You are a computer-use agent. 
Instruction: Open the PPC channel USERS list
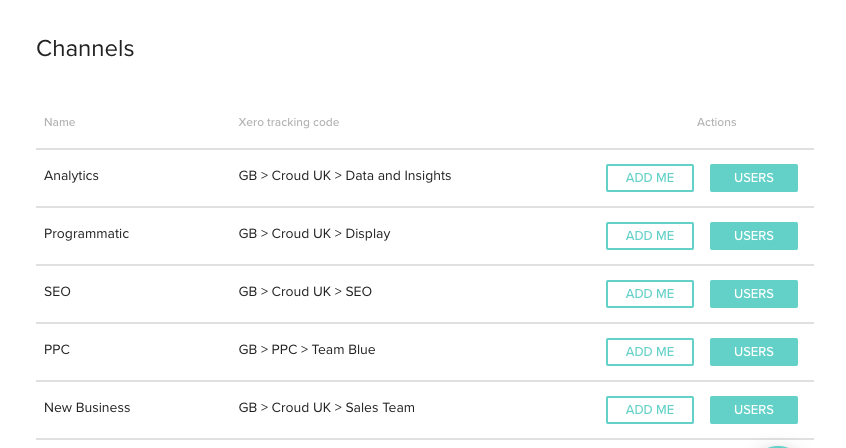pos(753,352)
